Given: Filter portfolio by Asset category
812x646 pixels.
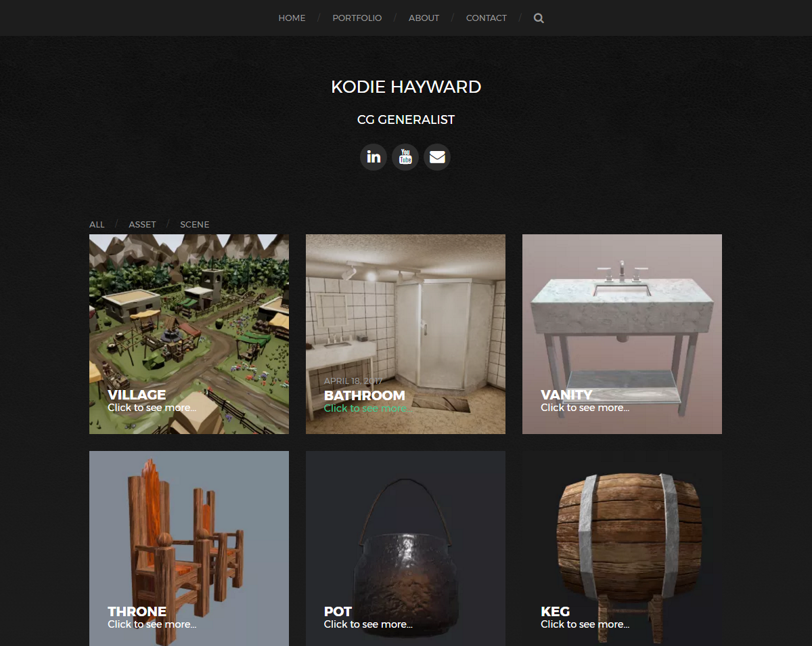Looking at the screenshot, I should 142,224.
